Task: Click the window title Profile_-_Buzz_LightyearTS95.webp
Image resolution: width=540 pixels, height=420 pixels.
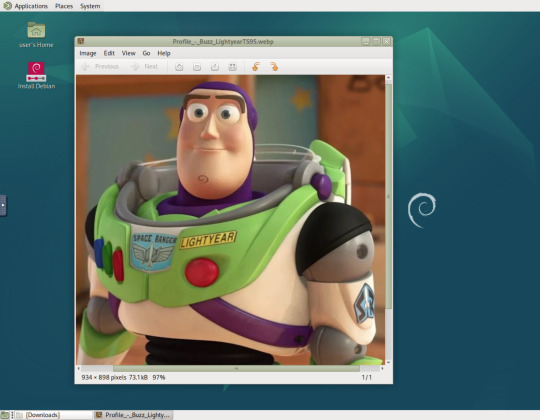Action: click(x=223, y=42)
